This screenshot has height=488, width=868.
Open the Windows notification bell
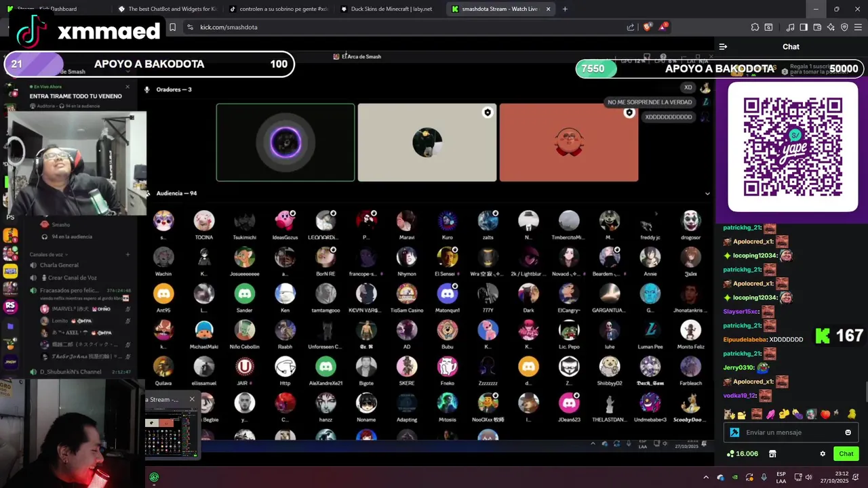[856, 477]
